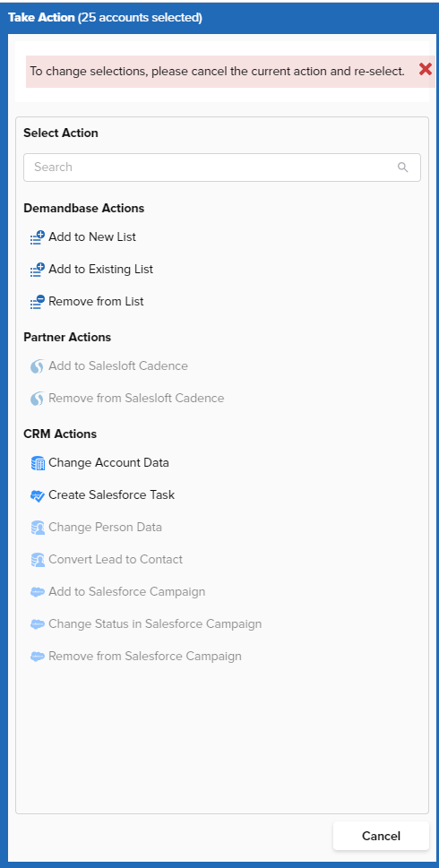Click the Cancel button
This screenshot has height=868, width=439.
click(x=381, y=836)
